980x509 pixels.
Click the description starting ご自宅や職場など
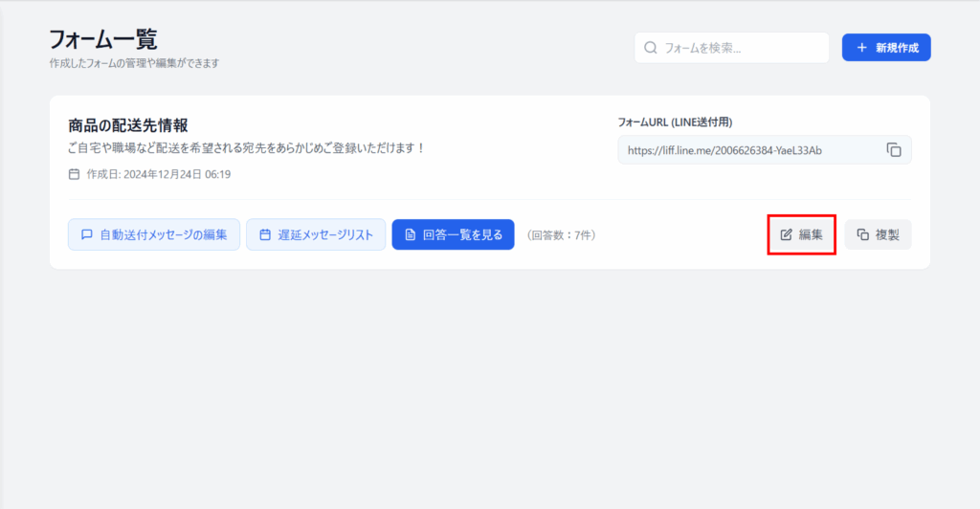coord(247,148)
